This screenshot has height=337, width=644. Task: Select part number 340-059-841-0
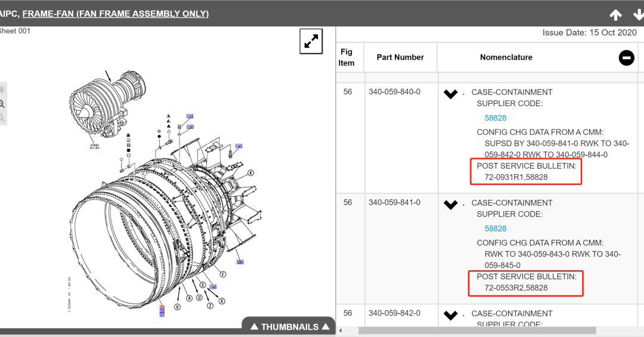tap(394, 203)
